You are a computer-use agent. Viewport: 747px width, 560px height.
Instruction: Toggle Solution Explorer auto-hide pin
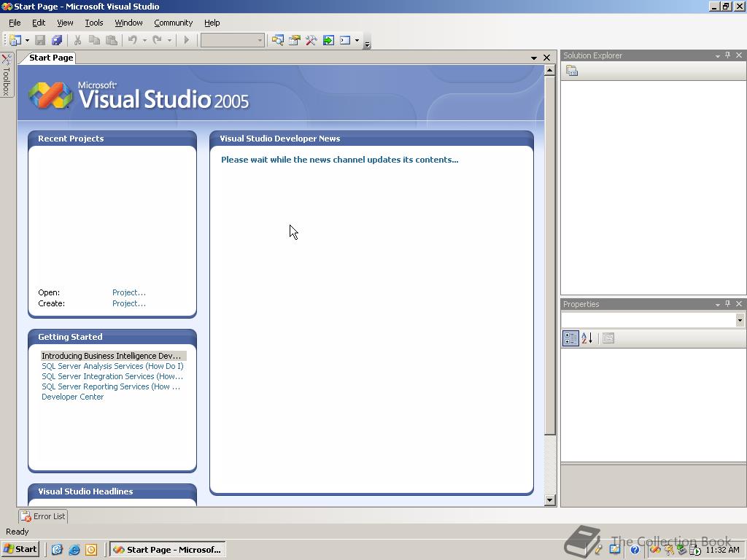coord(728,55)
